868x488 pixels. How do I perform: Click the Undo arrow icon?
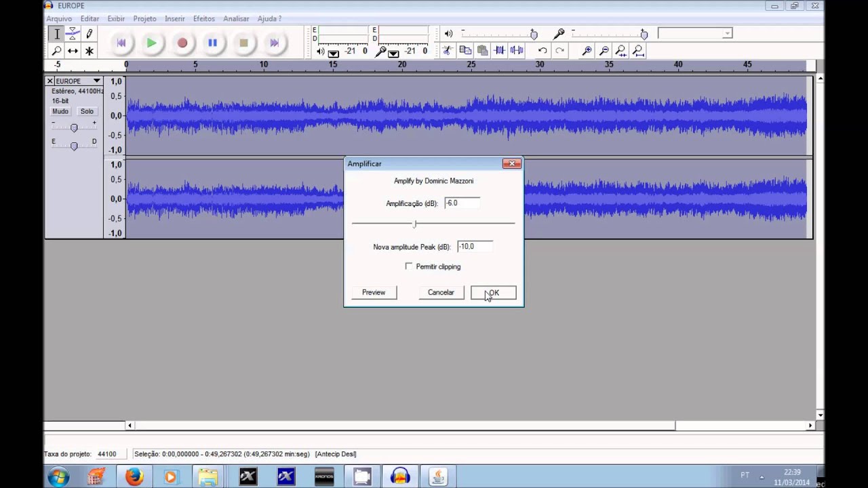click(542, 51)
